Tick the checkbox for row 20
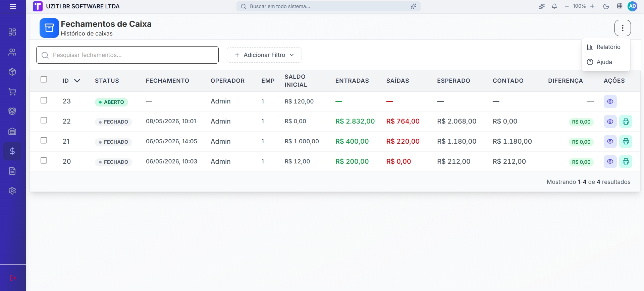This screenshot has width=644, height=291. click(44, 160)
